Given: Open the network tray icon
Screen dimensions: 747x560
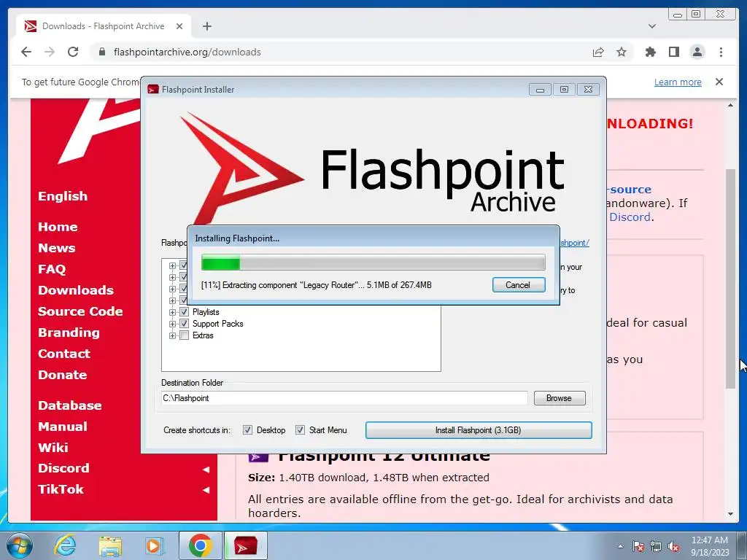Looking at the screenshot, I should (x=656, y=546).
